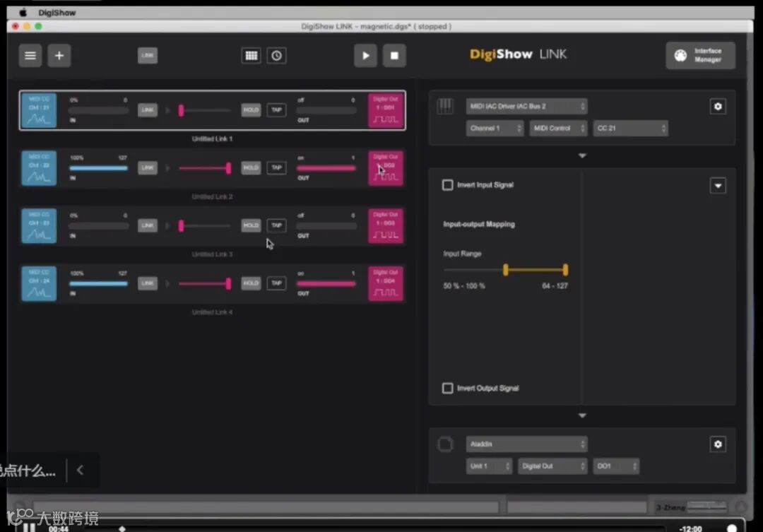The width and height of the screenshot is (763, 532).
Task: Click the Input Range minimum handle
Action: click(506, 270)
